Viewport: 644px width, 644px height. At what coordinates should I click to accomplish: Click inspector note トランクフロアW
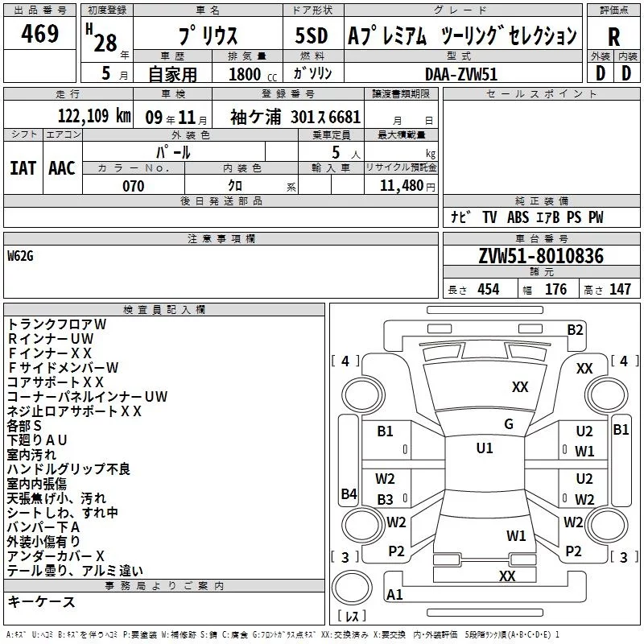click(x=57, y=324)
